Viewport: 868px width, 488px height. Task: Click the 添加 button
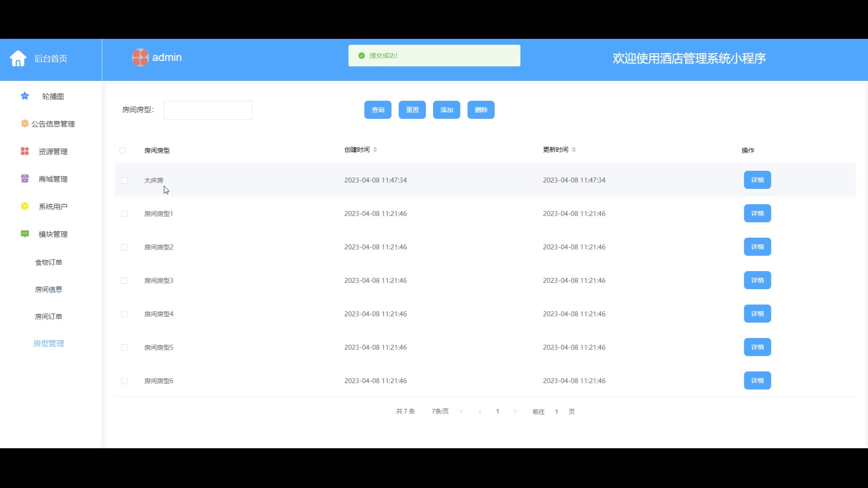click(446, 110)
